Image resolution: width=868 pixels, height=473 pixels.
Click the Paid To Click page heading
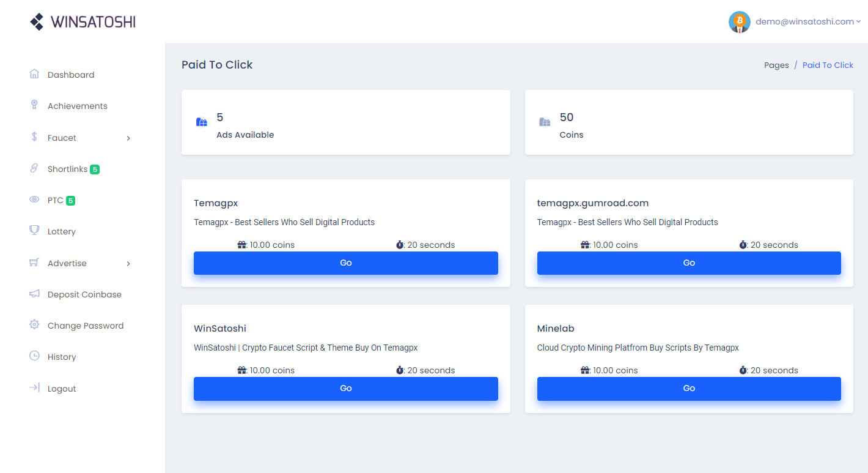[x=217, y=65]
